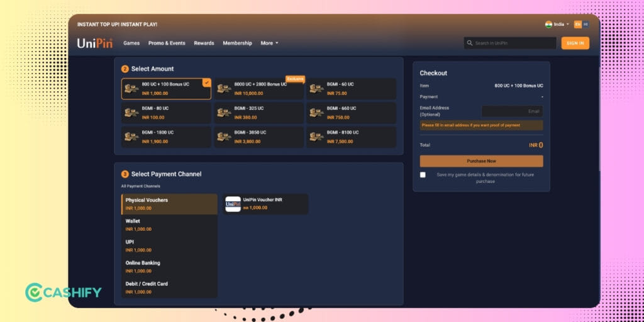Open the Games menu
Image resolution: width=644 pixels, height=322 pixels.
pos(131,43)
